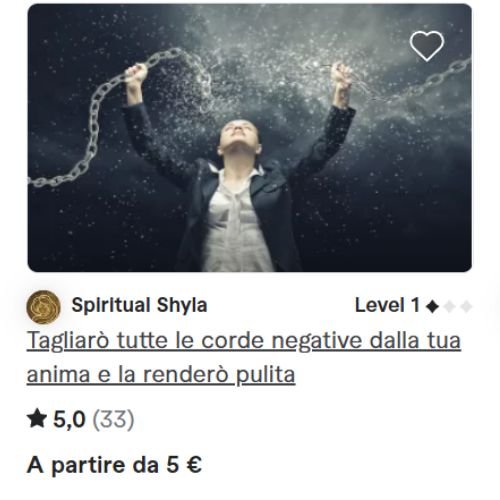Save the gig with the heart icon
The height and width of the screenshot is (500, 500).
[x=426, y=46]
